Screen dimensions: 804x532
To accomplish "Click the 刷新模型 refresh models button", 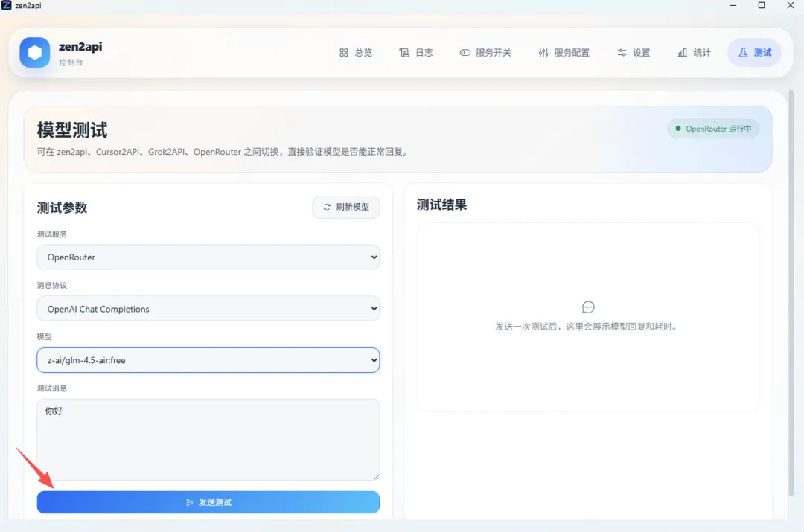I will pyautogui.click(x=346, y=207).
